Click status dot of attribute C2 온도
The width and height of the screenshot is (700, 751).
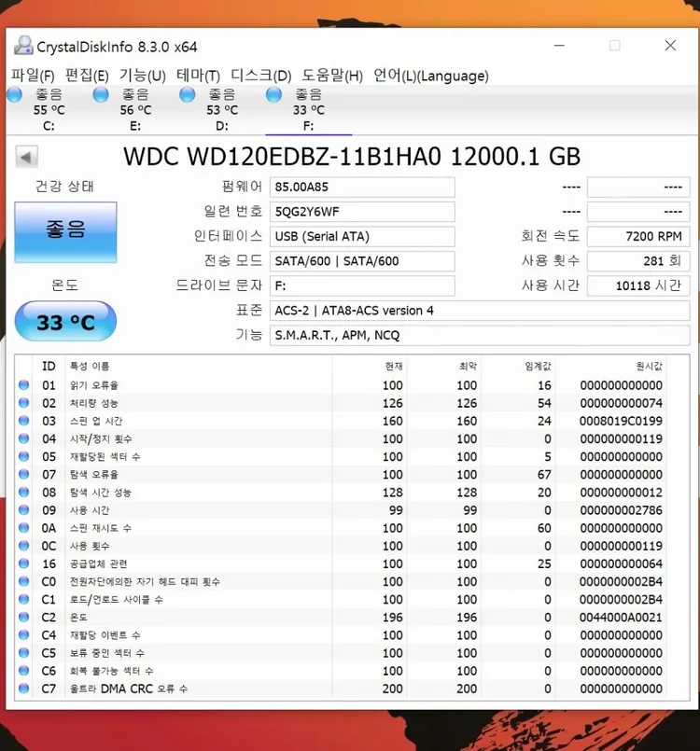coord(23,617)
